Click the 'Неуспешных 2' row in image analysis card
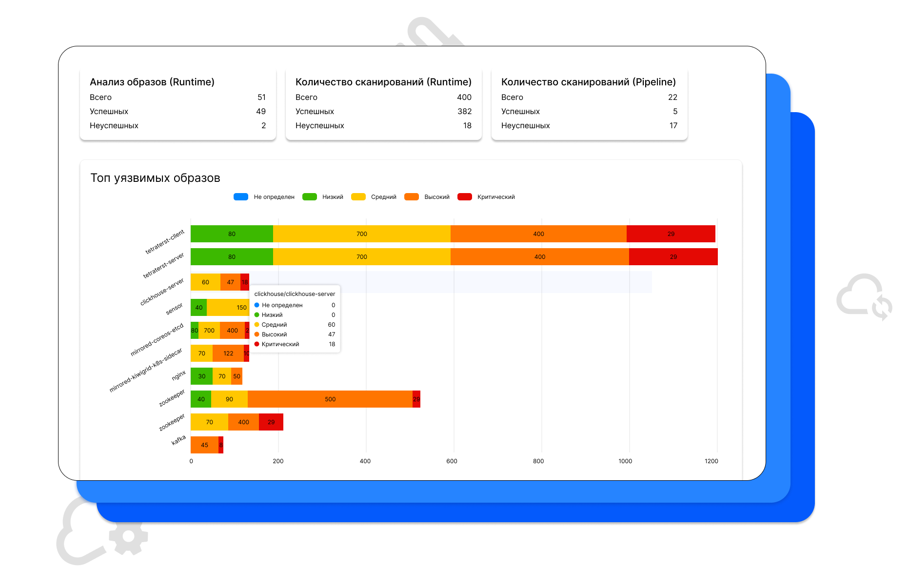Image resolution: width=909 pixels, height=588 pixels. click(178, 126)
